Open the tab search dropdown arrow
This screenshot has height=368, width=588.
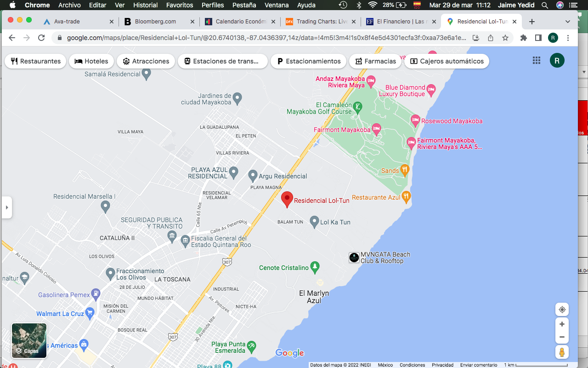point(568,22)
